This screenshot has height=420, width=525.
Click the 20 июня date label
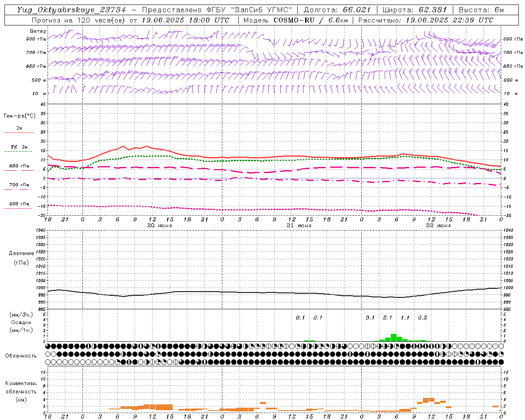click(x=160, y=226)
